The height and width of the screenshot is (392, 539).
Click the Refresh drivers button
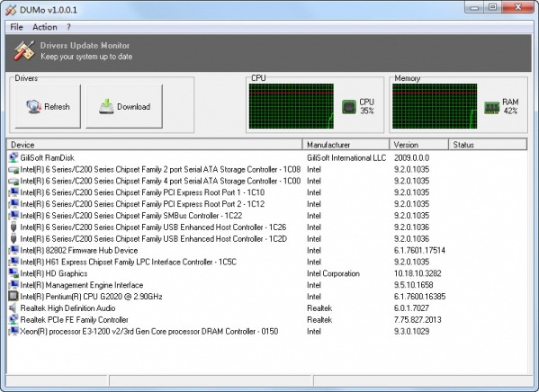[48, 106]
